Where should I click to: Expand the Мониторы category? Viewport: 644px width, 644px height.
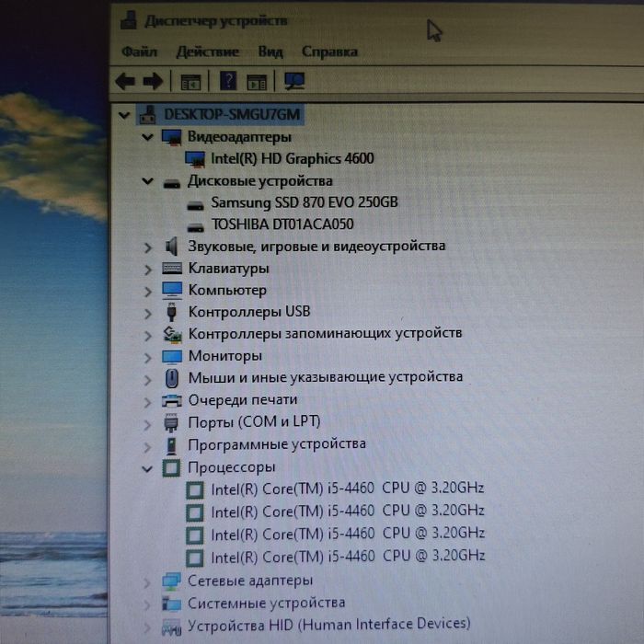148,358
